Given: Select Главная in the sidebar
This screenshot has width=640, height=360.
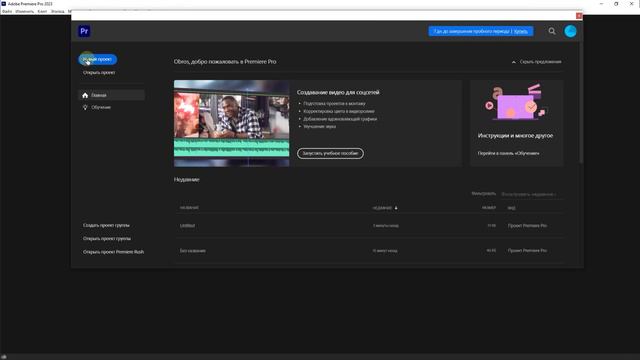Looking at the screenshot, I should coord(111,95).
